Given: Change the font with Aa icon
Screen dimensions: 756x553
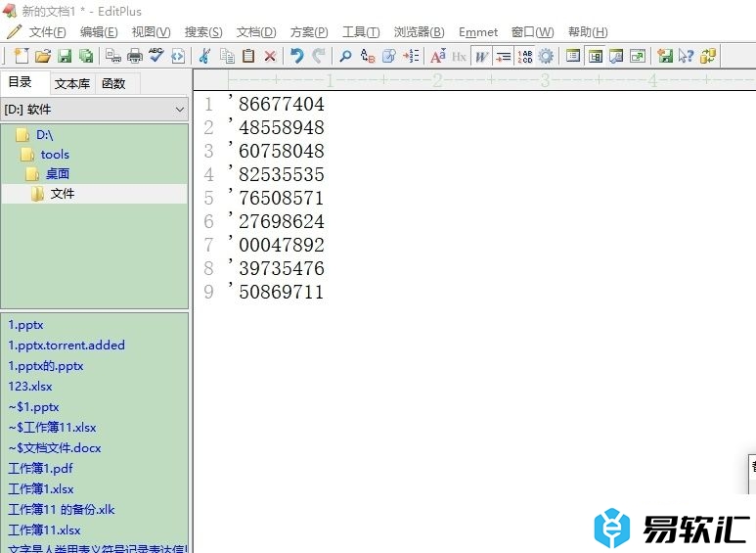Looking at the screenshot, I should [438, 57].
